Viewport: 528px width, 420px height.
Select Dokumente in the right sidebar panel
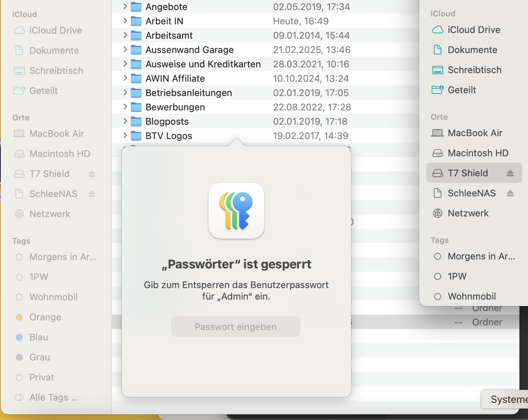[465, 50]
